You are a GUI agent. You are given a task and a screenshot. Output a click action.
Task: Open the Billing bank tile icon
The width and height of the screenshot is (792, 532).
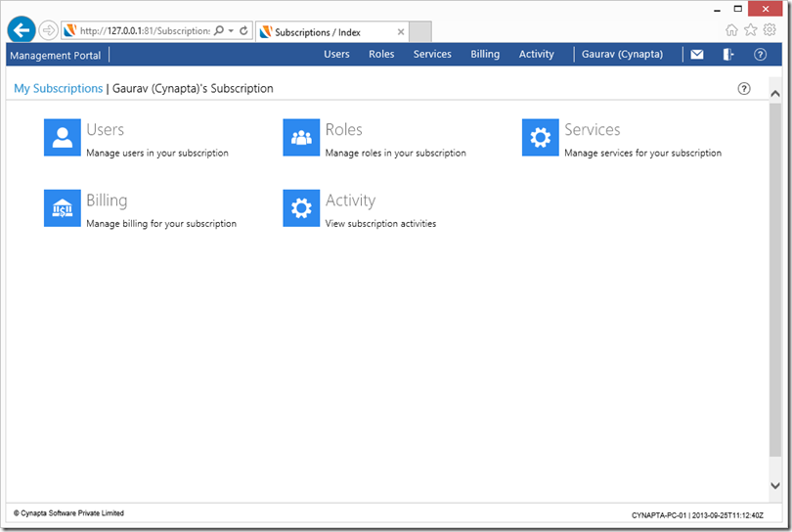tap(63, 208)
